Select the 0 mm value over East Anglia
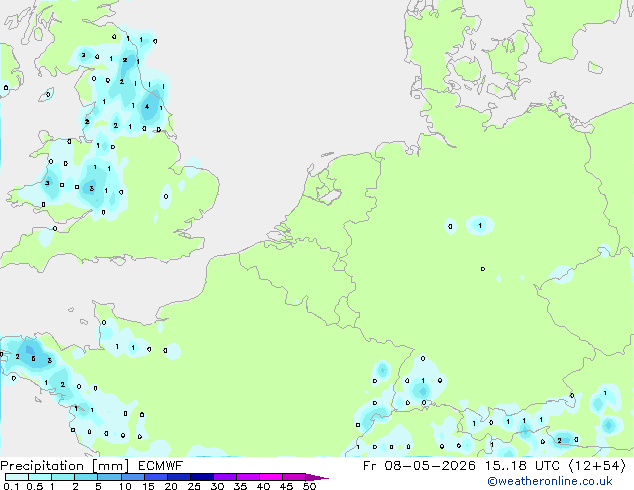This screenshot has height=490, width=634. 166,196
